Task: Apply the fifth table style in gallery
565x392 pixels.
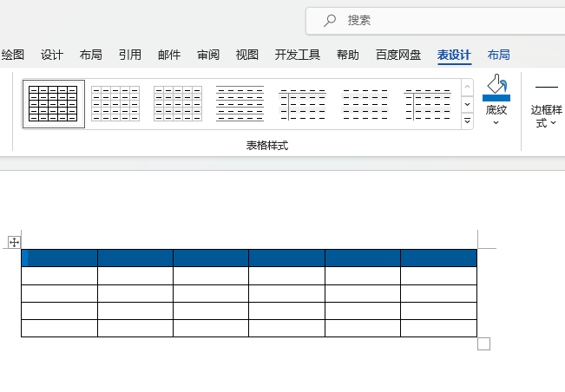Action: tap(302, 104)
